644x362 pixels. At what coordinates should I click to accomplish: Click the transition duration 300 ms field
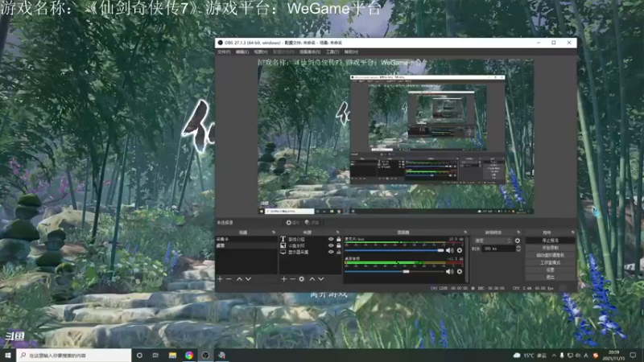click(x=498, y=249)
